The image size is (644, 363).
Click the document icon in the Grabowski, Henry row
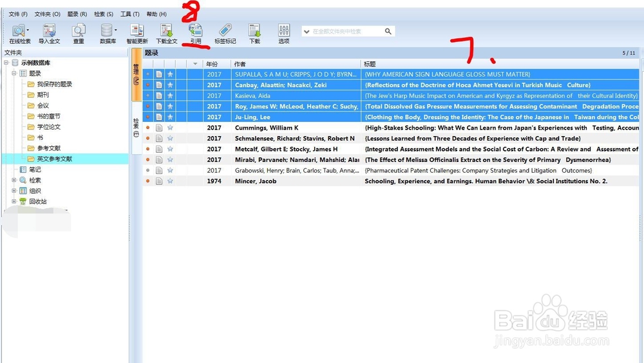[x=159, y=171]
